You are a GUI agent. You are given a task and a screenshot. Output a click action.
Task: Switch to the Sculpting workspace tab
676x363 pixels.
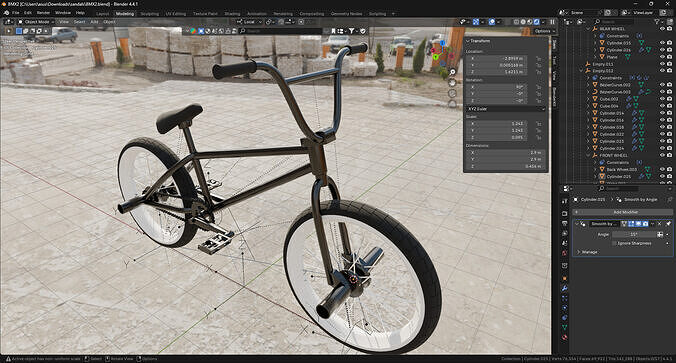click(x=150, y=14)
